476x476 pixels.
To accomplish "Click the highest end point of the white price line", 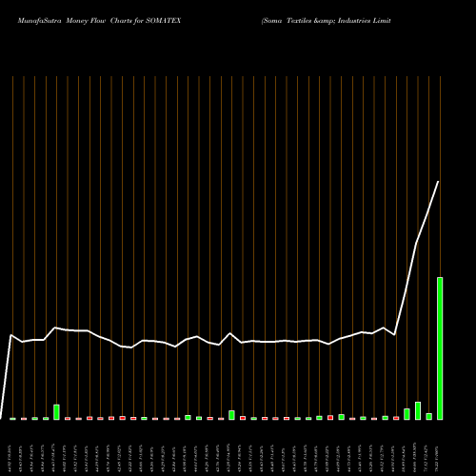I will pyautogui.click(x=438, y=182).
